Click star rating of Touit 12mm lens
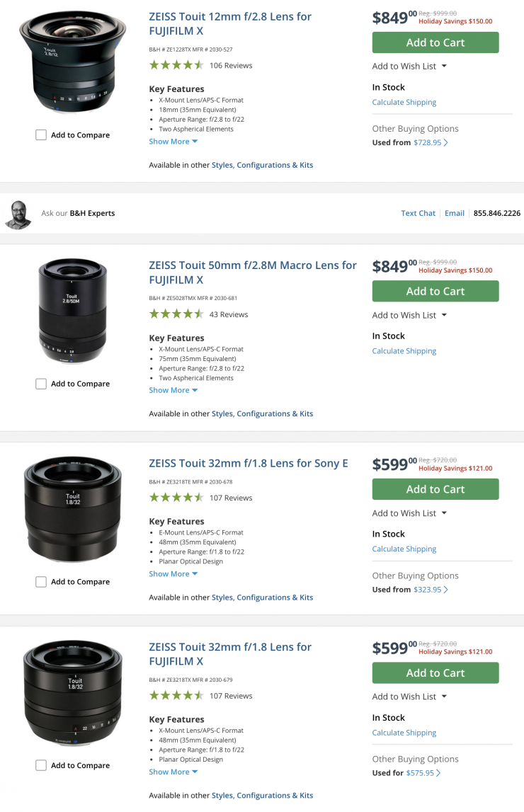Screen dimensions: 524x812 176,65
